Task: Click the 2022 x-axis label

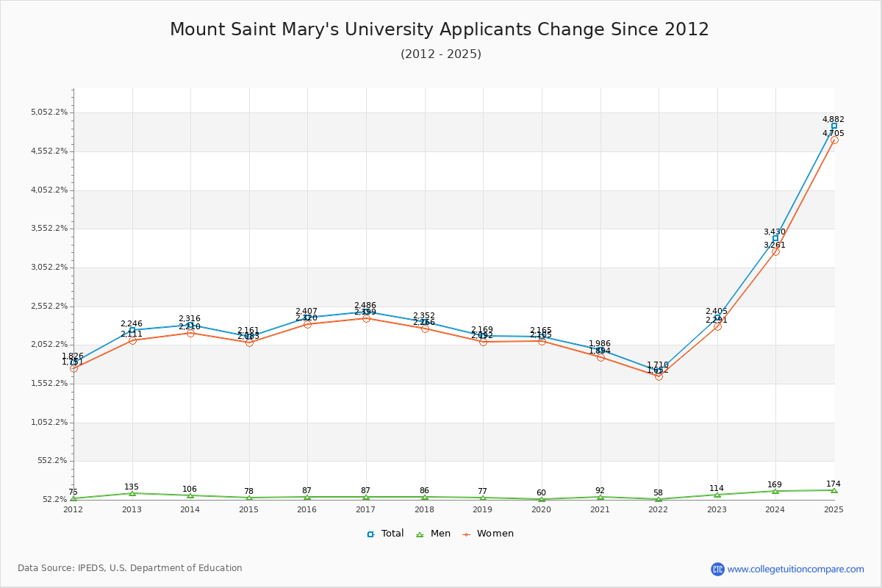Action: coord(659,509)
